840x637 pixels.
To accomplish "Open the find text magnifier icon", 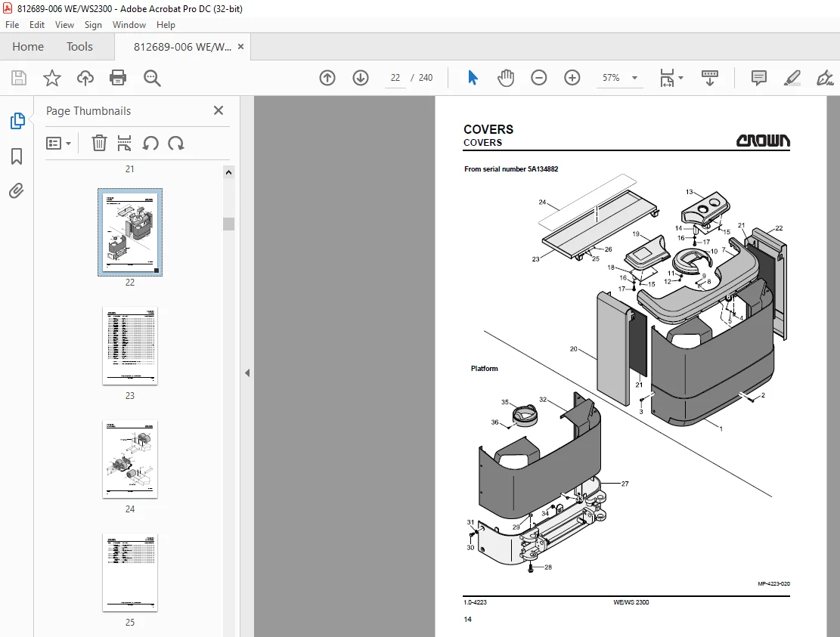I will pos(152,78).
